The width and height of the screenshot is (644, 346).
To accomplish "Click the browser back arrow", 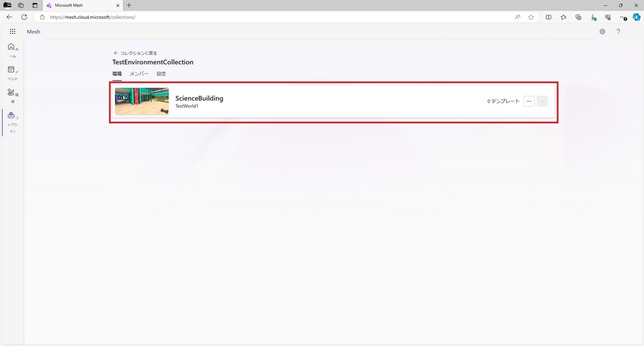I will click(9, 17).
